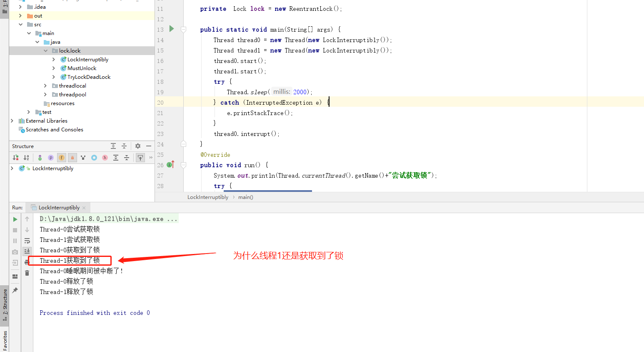
Task: Click the implements gutter icon next to run()
Action: point(170,164)
